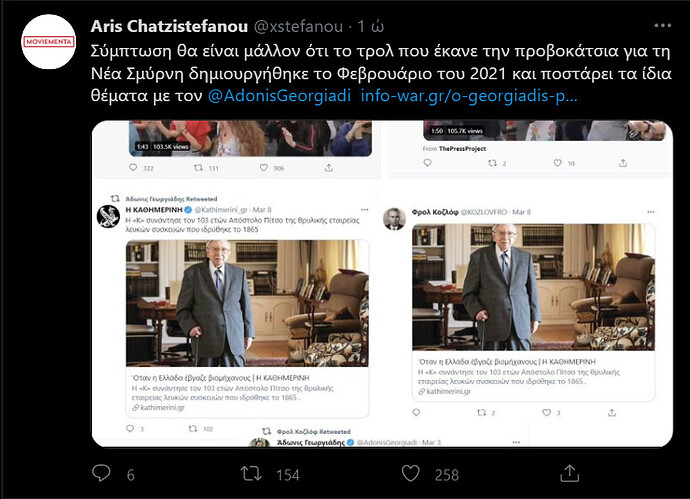Click the share icon below the main tweet
Viewport: 690px width, 499px height.
pyautogui.click(x=569, y=473)
